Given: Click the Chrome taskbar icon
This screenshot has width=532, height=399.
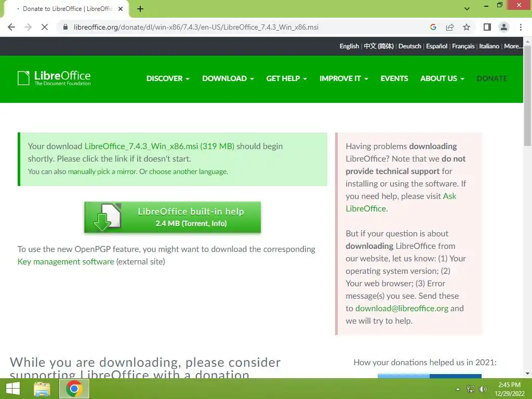Looking at the screenshot, I should coord(74,389).
